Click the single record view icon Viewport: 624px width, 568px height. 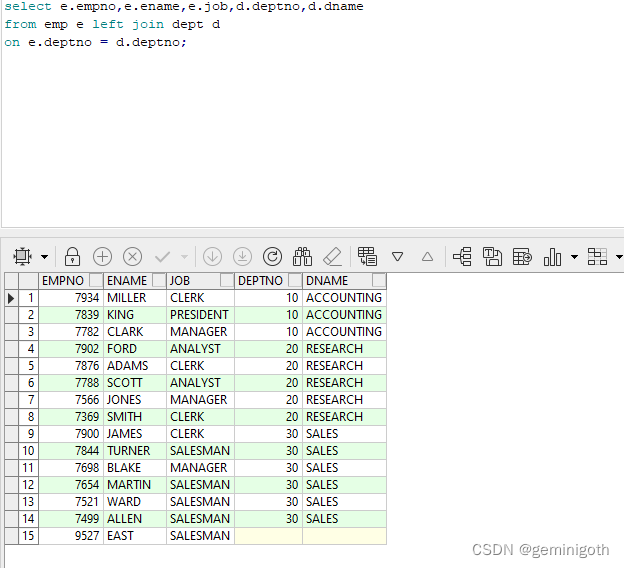pyautogui.click(x=367, y=256)
